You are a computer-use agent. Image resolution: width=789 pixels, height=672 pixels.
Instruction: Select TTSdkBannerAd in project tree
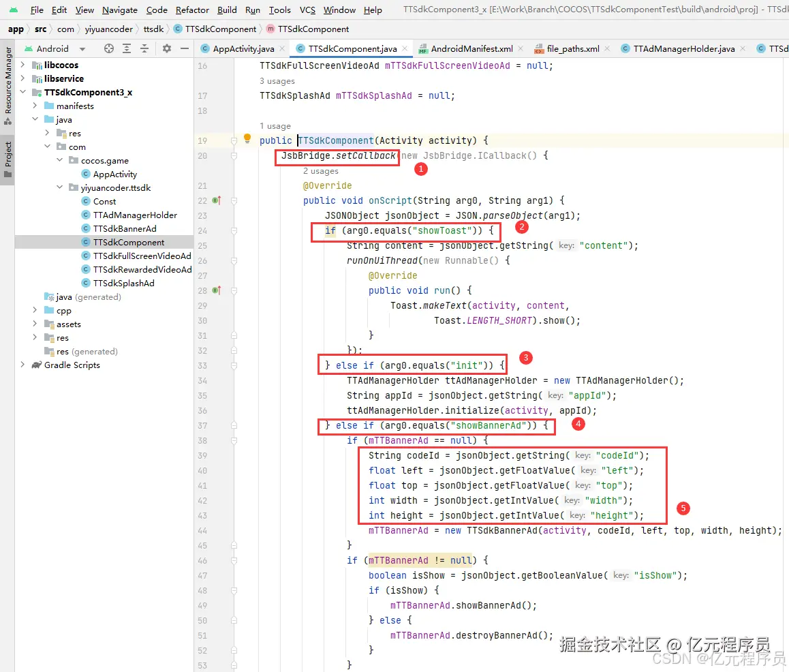[124, 228]
